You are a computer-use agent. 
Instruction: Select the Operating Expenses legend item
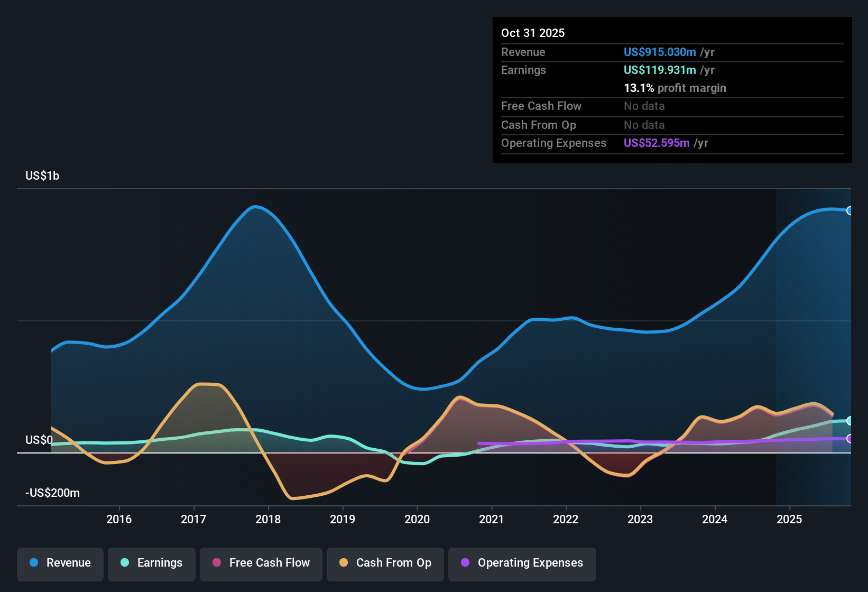click(522, 563)
